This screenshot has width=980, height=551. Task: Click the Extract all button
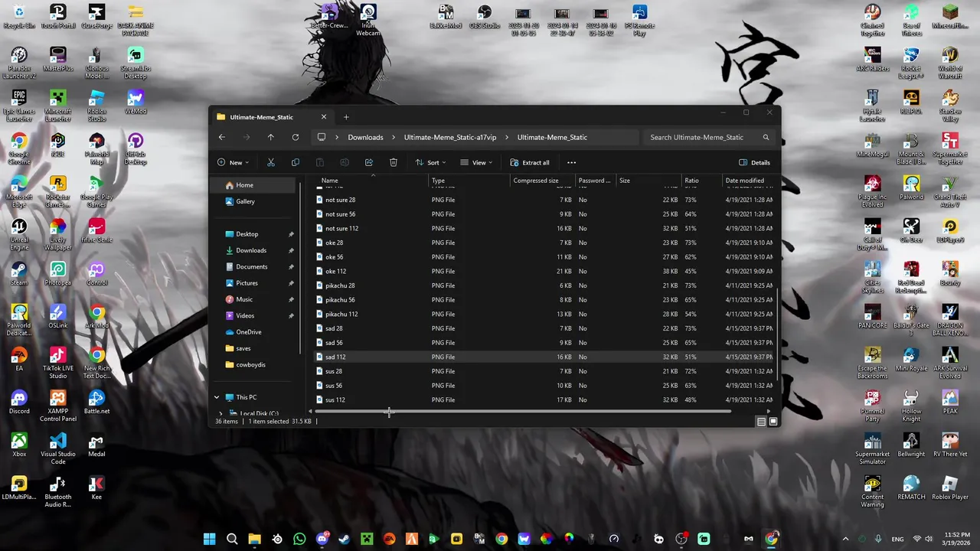(x=530, y=162)
